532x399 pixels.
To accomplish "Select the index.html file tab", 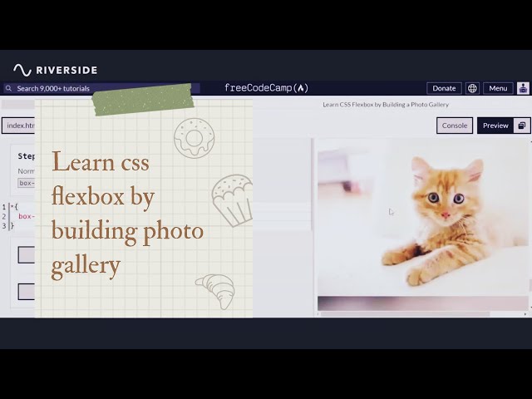I will 18,126.
